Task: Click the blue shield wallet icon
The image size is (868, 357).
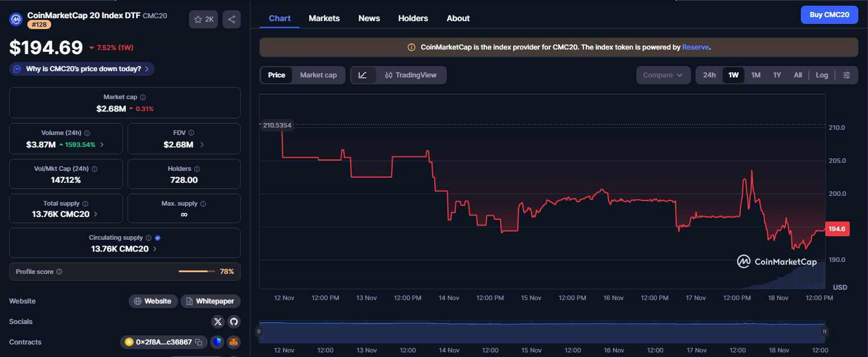Action: click(x=216, y=342)
